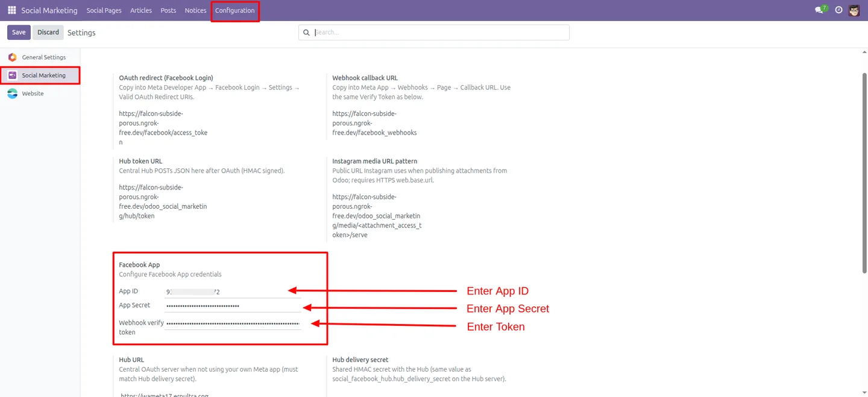This screenshot has width=868, height=397.
Task: Click the Webhook verify token field
Action: point(233,323)
